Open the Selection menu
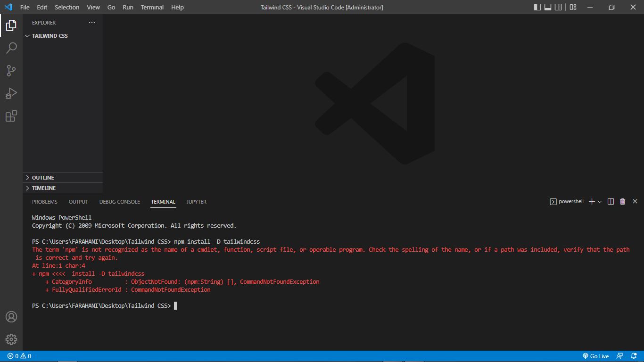 click(x=67, y=7)
